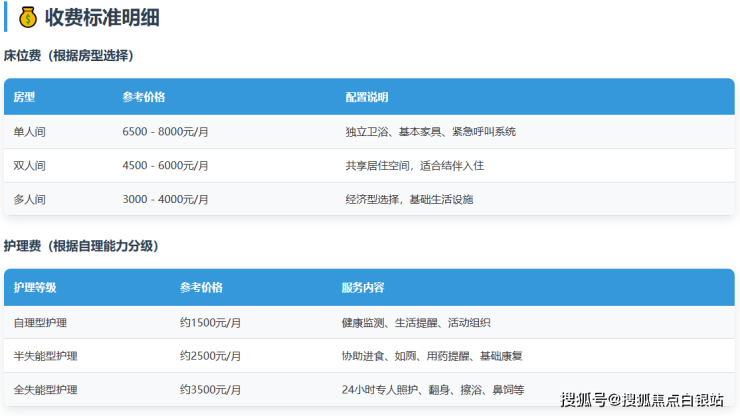Click the 约2500元/月 price cell
The width and height of the screenshot is (740, 416).
pyautogui.click(x=211, y=356)
